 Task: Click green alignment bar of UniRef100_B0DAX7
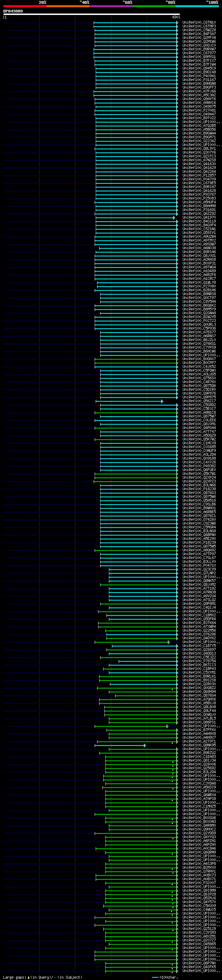tap(136, 359)
